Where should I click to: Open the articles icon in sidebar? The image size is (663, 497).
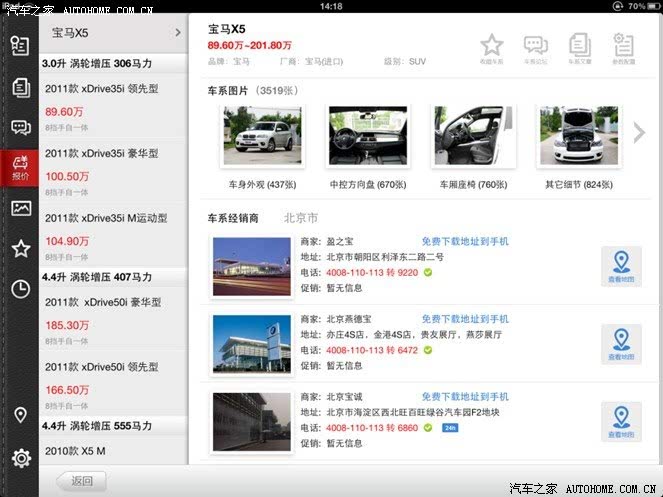(x=20, y=87)
